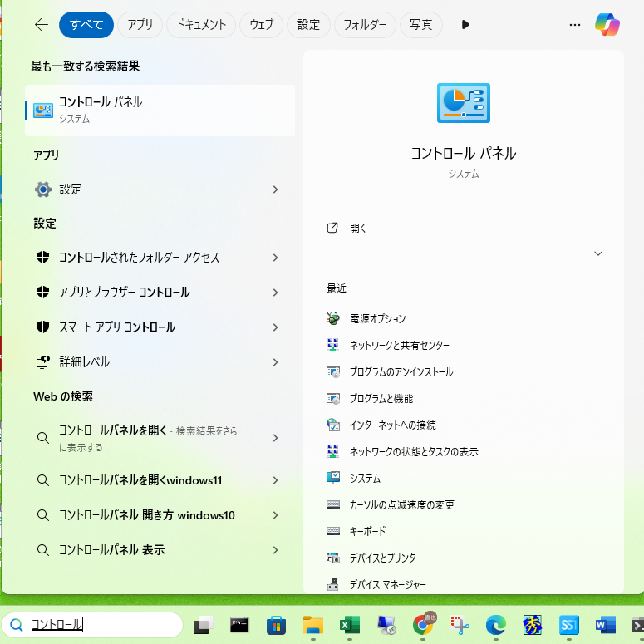Image resolution: width=644 pixels, height=644 pixels.
Task: Open プログラムと機能 recent item
Action: coord(369,398)
